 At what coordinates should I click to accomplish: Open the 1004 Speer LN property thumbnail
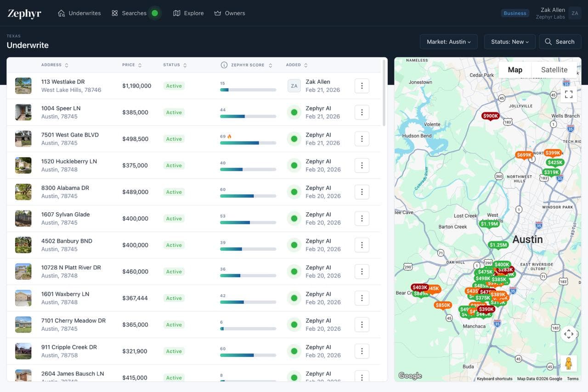[x=23, y=112]
